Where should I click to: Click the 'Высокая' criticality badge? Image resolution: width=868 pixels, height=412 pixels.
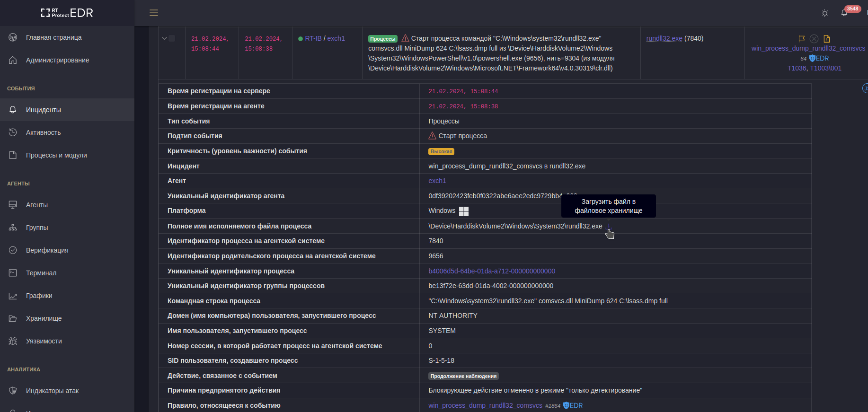click(442, 151)
